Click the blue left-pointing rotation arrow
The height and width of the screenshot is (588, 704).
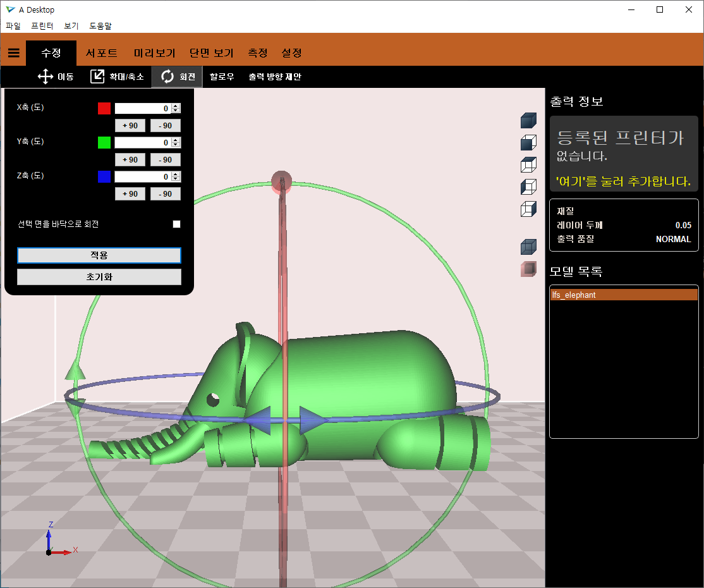(x=258, y=420)
